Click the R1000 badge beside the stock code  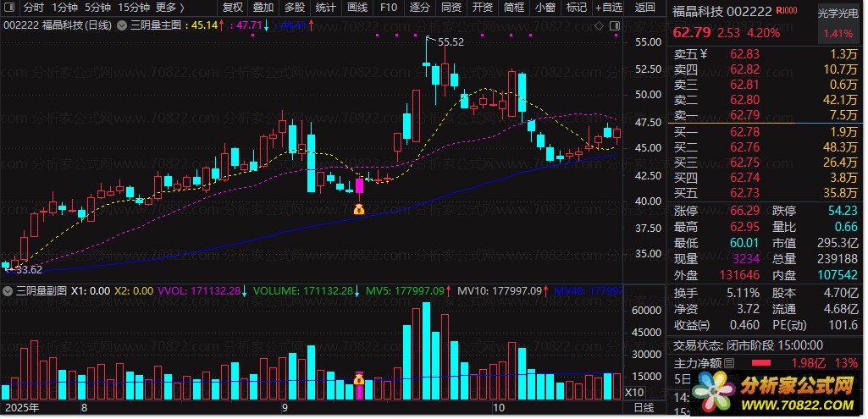[x=787, y=10]
